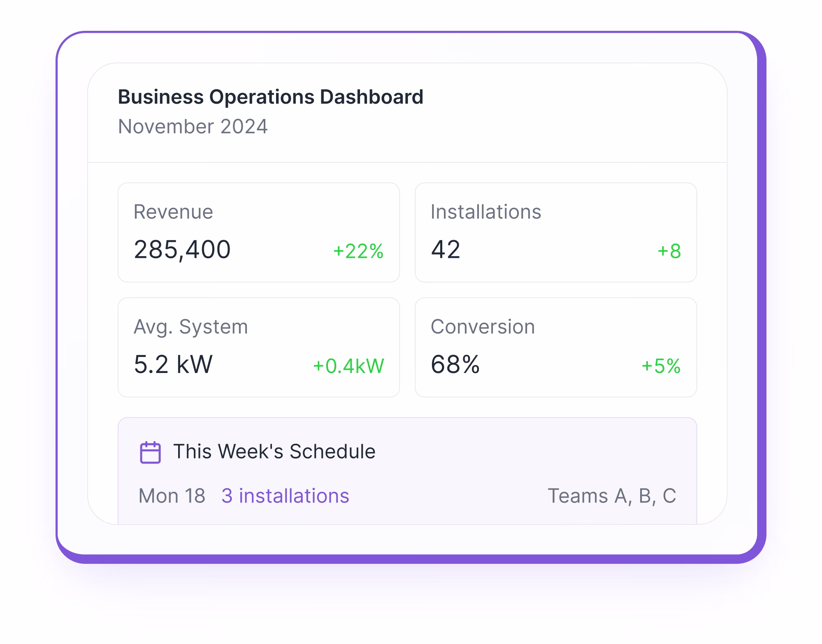
Task: Click the Conversion label text
Action: 483,327
